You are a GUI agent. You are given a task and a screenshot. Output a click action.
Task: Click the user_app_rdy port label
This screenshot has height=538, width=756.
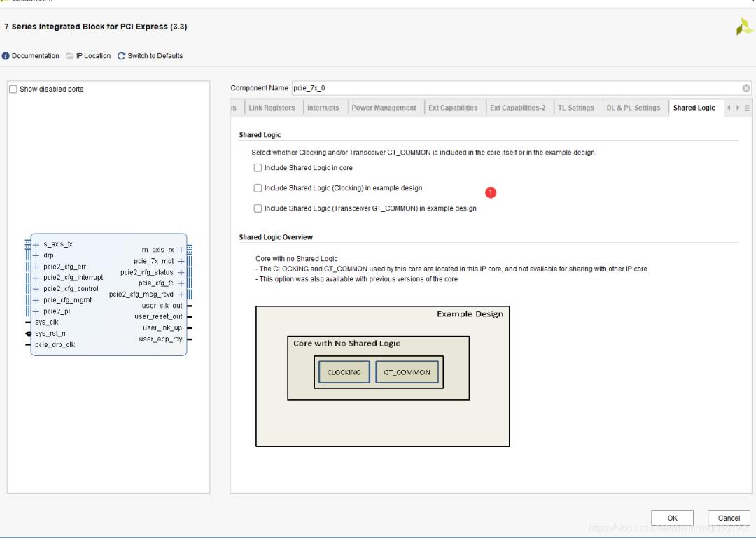(x=160, y=339)
